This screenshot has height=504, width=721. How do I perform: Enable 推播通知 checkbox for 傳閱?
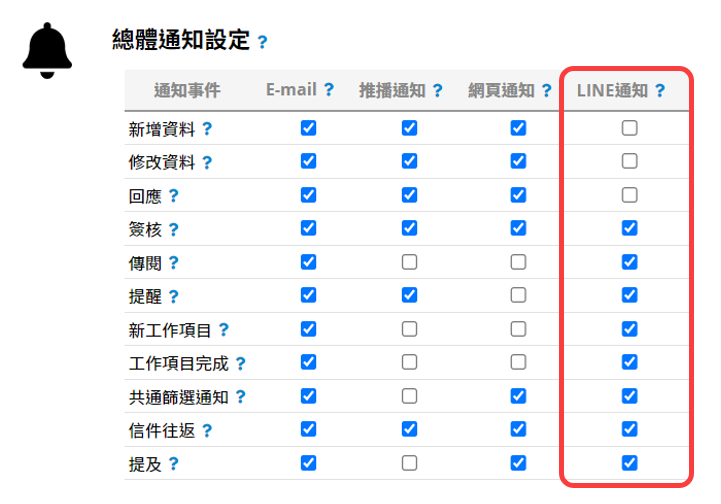point(409,262)
